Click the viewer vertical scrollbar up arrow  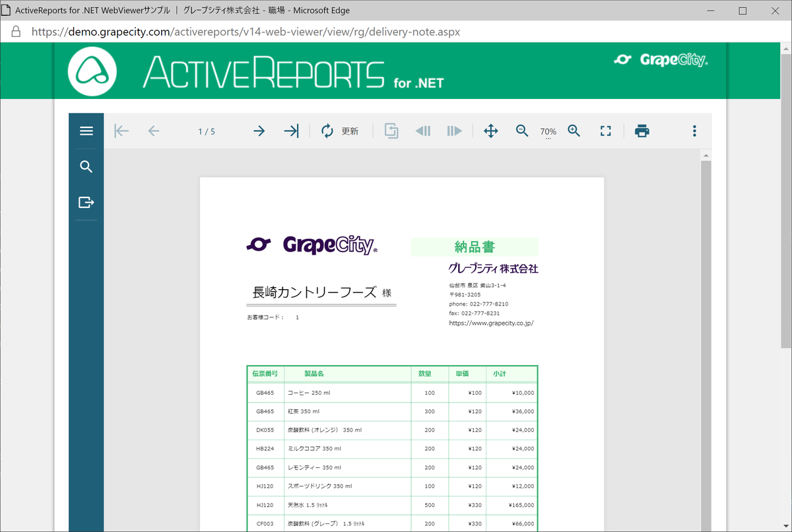(x=706, y=156)
